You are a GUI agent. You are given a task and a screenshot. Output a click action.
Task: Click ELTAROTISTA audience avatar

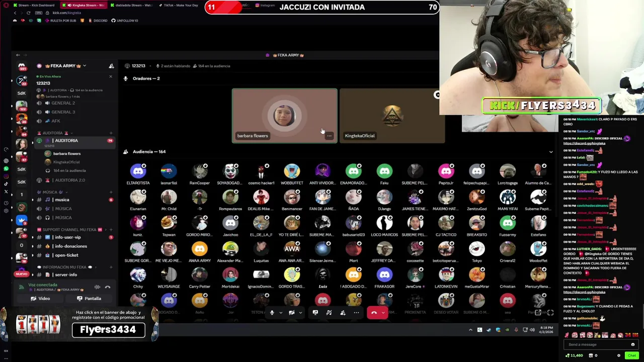(x=138, y=171)
